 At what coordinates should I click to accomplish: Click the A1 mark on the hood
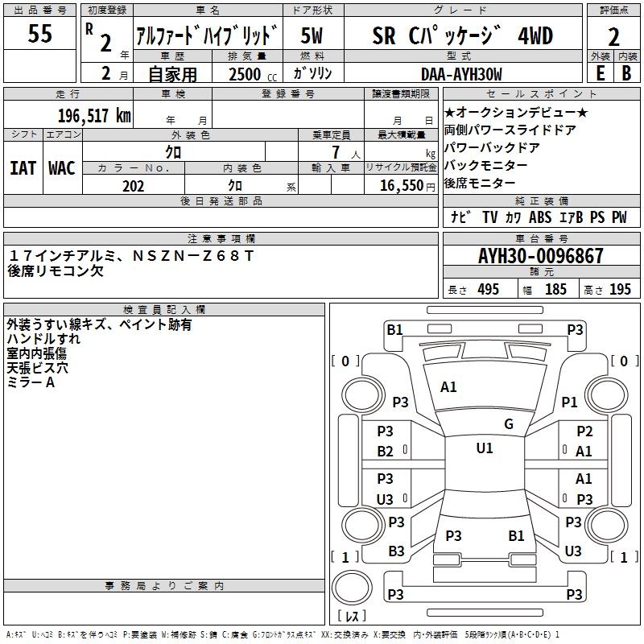tap(448, 387)
